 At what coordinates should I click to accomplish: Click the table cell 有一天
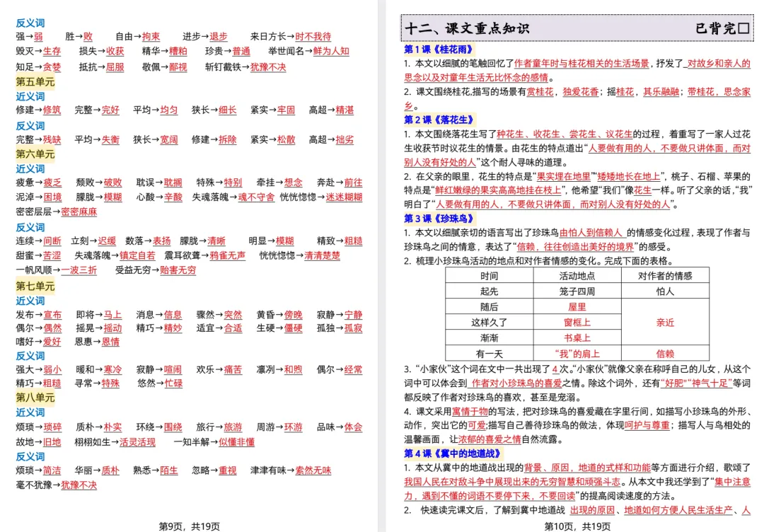[490, 354]
